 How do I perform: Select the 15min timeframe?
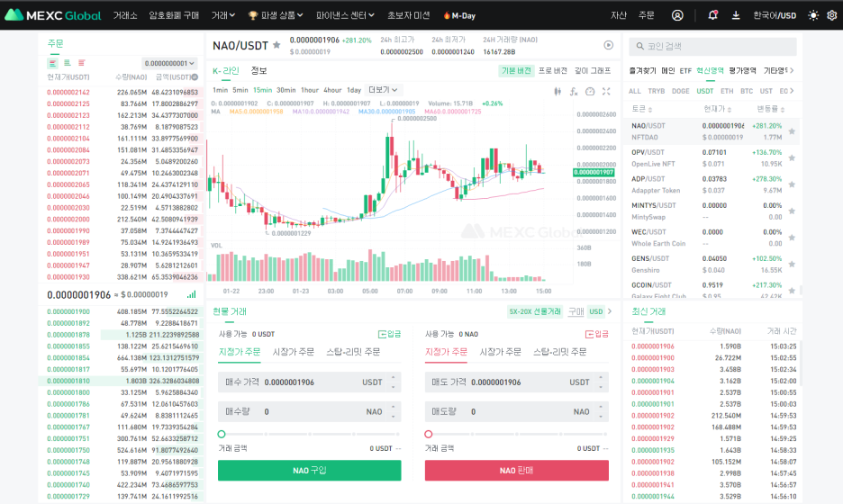point(262,90)
